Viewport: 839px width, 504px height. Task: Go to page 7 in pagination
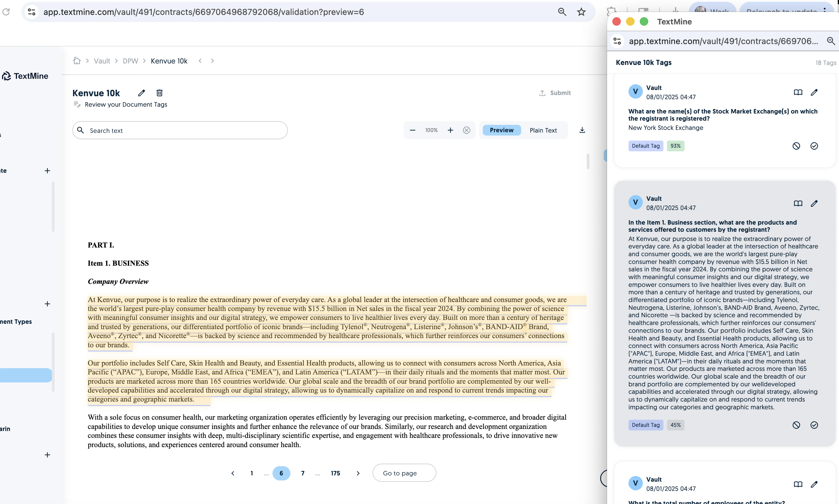303,473
